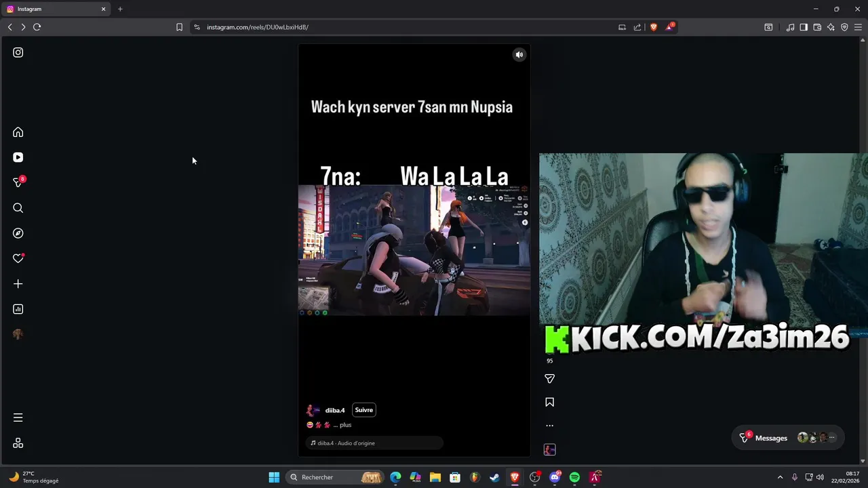Image resolution: width=868 pixels, height=488 pixels.
Task: Open tab search icon in toolbar
Action: (768, 27)
